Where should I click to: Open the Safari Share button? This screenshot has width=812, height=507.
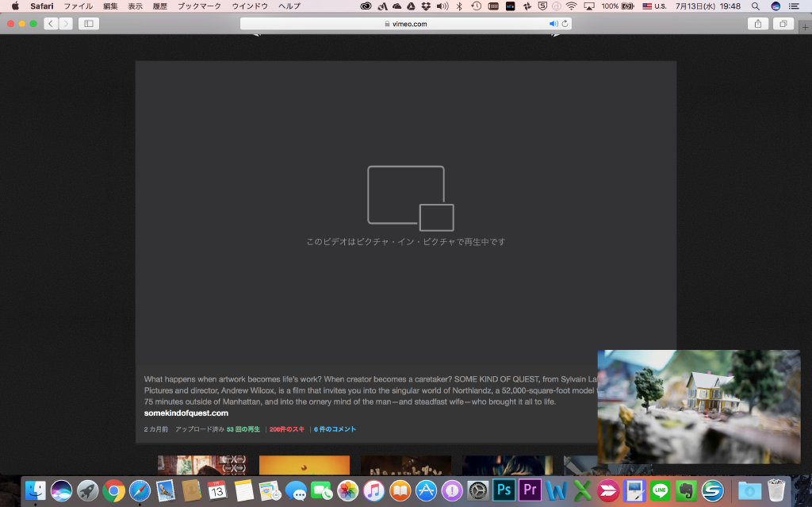(x=758, y=23)
